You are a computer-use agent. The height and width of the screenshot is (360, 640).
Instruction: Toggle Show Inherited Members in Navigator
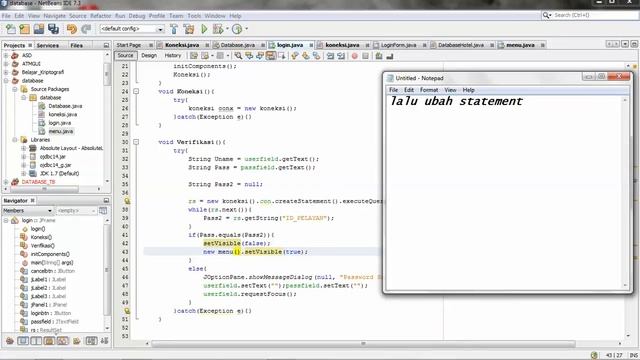pos(10,341)
